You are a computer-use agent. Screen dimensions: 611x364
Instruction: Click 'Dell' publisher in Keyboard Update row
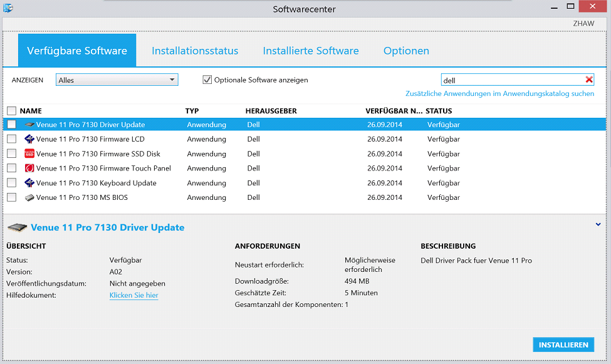coord(253,183)
